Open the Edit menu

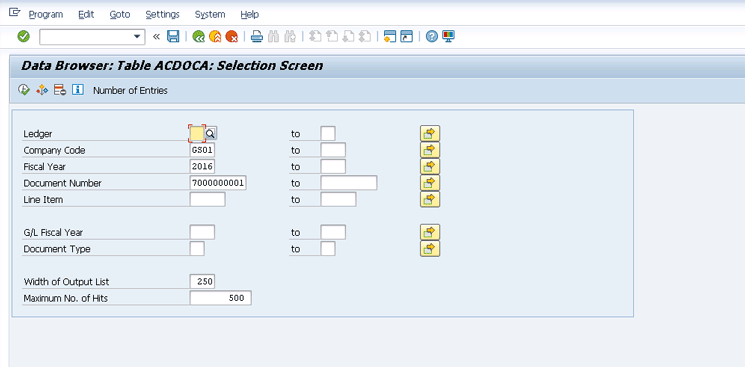pos(86,15)
